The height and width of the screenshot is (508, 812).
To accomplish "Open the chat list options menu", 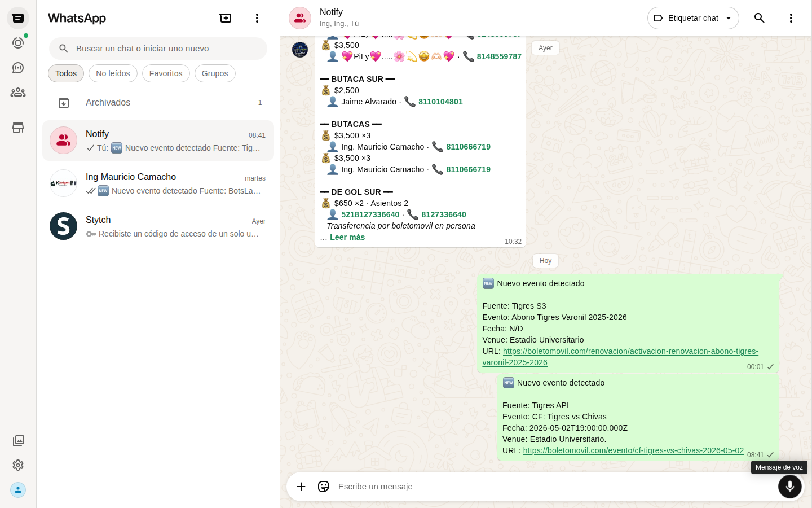I will point(257,18).
